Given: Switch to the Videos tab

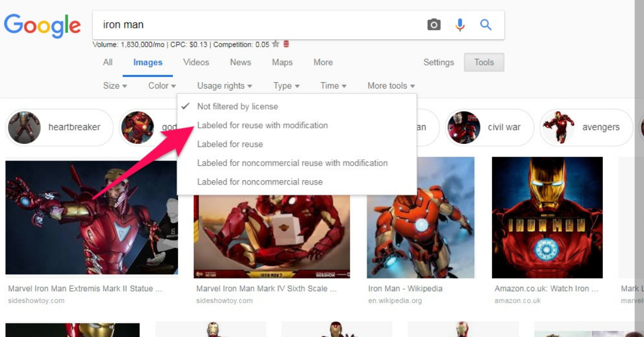Looking at the screenshot, I should (196, 62).
